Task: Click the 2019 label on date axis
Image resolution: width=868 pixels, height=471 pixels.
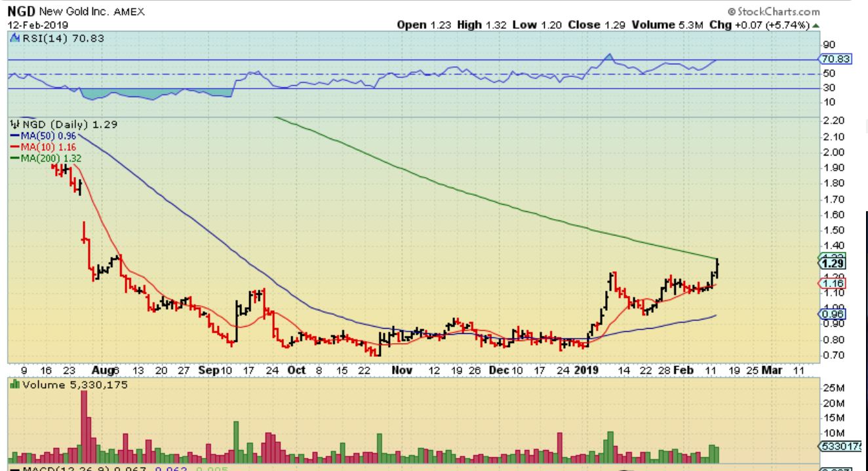Action: [x=587, y=370]
